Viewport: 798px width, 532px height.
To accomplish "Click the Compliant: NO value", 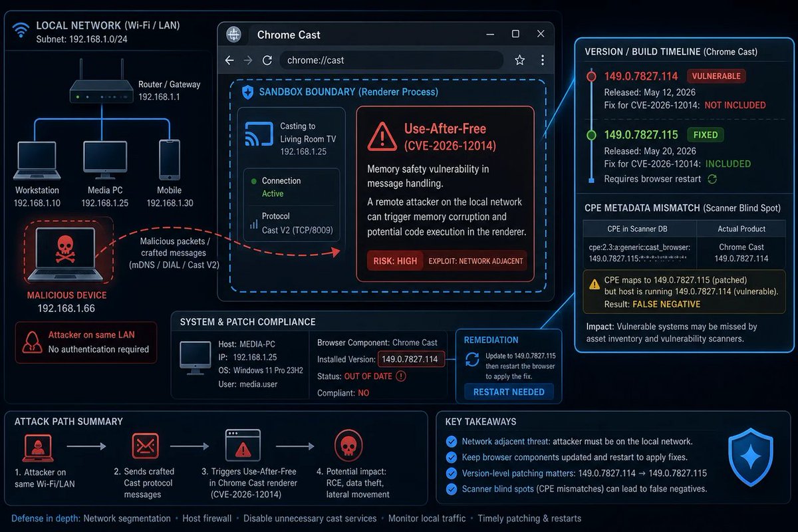I will (364, 393).
